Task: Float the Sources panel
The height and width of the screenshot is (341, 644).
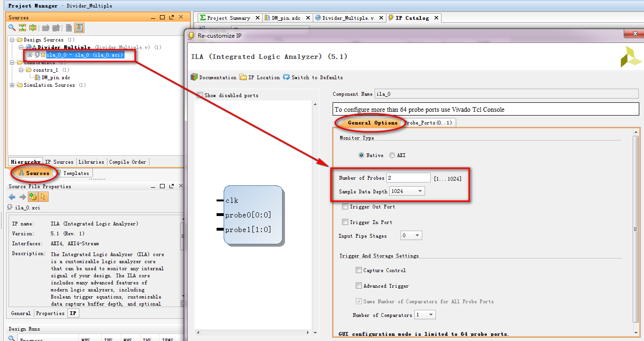Action: click(171, 17)
